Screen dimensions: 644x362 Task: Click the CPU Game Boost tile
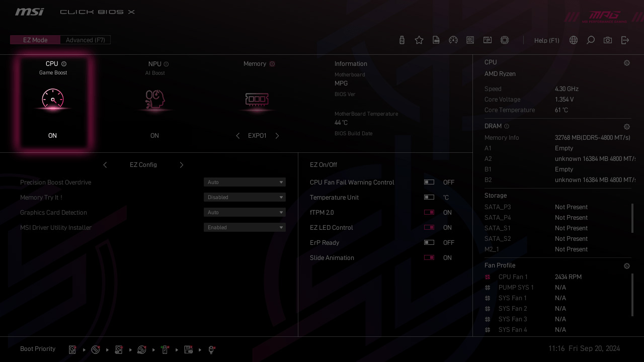pos(53,103)
